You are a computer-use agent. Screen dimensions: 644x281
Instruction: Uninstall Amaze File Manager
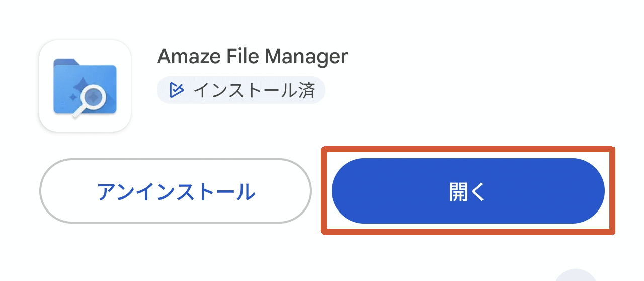tap(175, 191)
